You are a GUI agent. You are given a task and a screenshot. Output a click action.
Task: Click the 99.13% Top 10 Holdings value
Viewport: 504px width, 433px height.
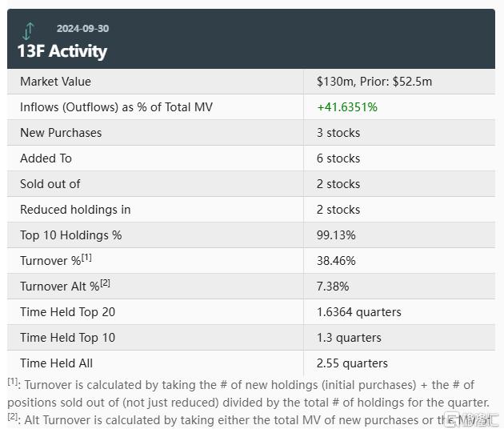click(336, 235)
